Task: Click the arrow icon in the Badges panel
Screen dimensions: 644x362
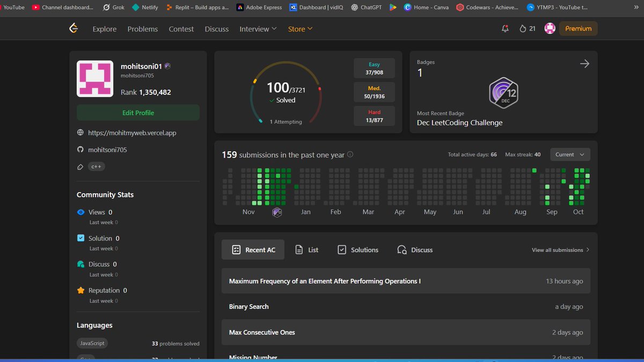Action: [x=584, y=63]
